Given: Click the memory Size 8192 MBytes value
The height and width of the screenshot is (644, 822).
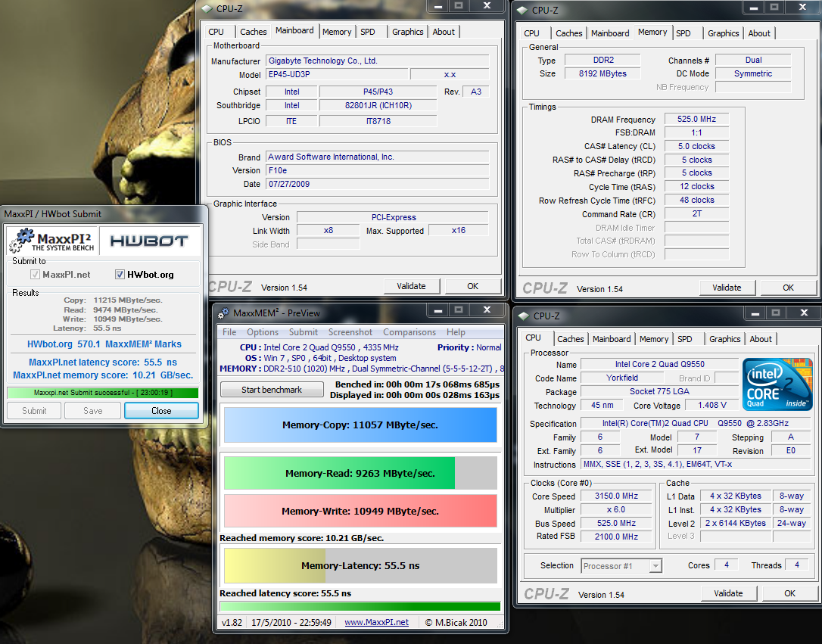Looking at the screenshot, I should coord(602,74).
